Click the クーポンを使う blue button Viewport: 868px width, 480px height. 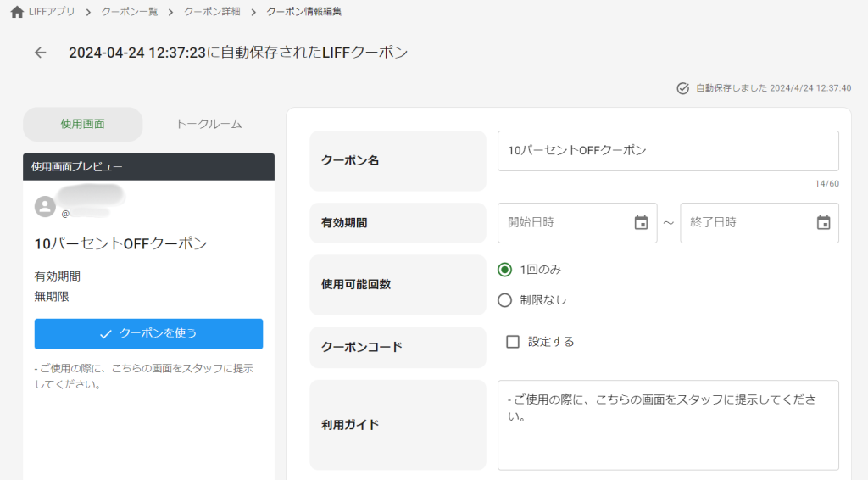click(x=148, y=334)
